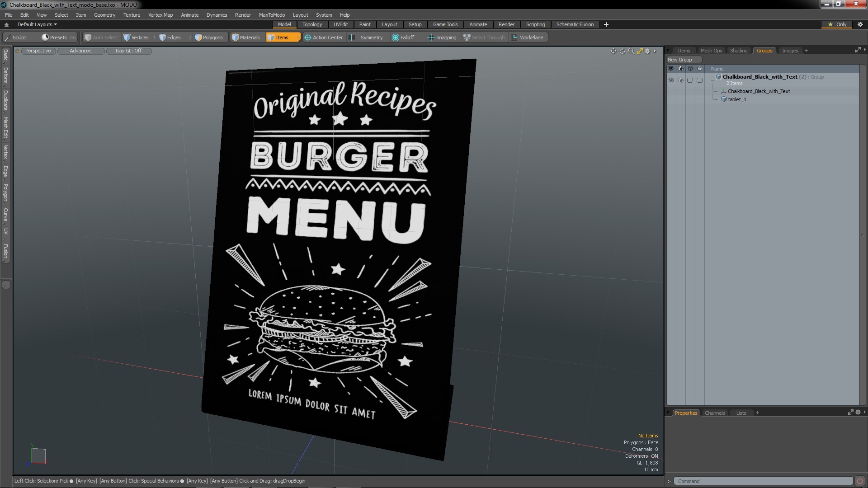Open the Texture menu
868x488 pixels.
tap(132, 15)
